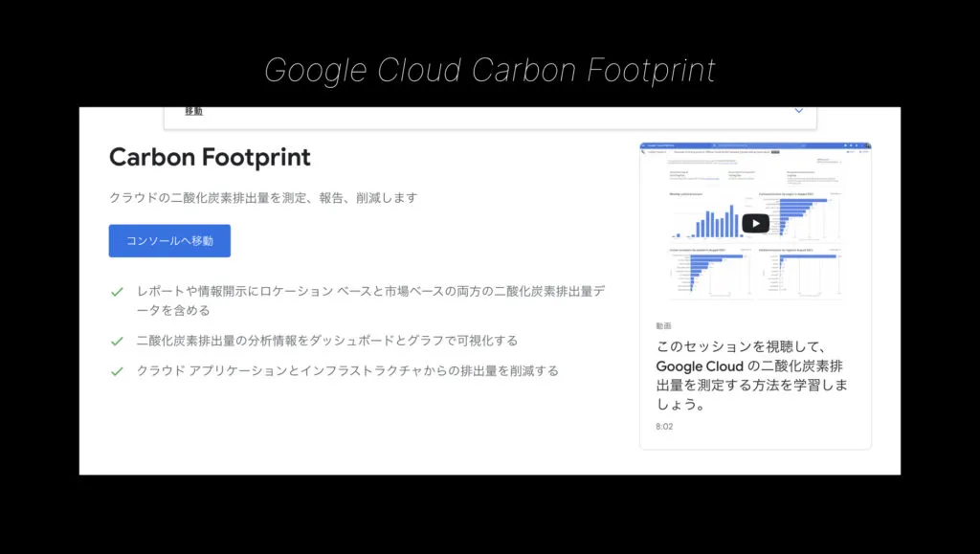Expand the chevron dropdown in the top bar
The height and width of the screenshot is (554, 980).
coord(798,111)
